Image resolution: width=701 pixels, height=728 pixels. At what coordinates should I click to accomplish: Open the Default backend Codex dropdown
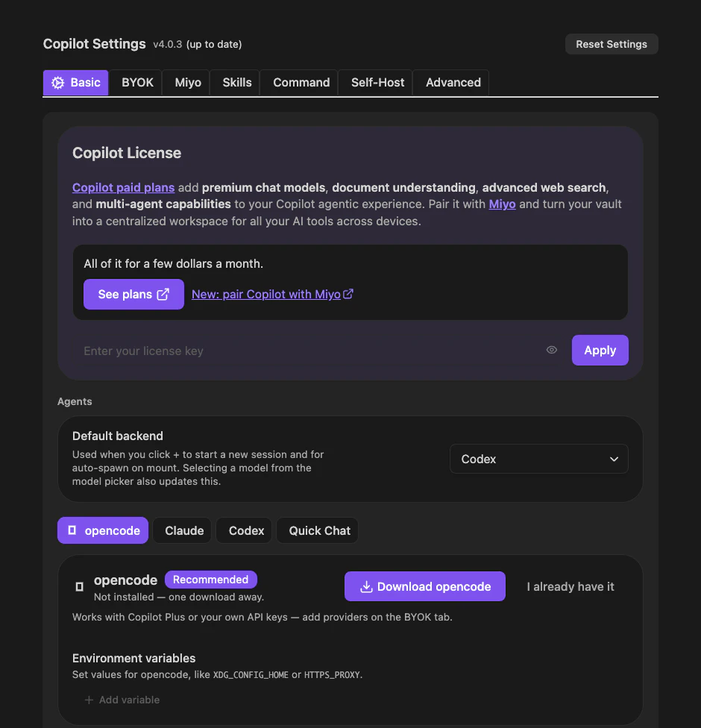(x=538, y=459)
